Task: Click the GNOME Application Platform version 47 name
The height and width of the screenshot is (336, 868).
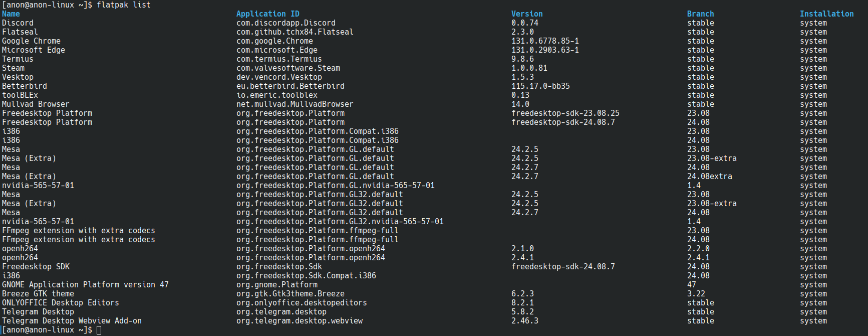Action: 85,285
